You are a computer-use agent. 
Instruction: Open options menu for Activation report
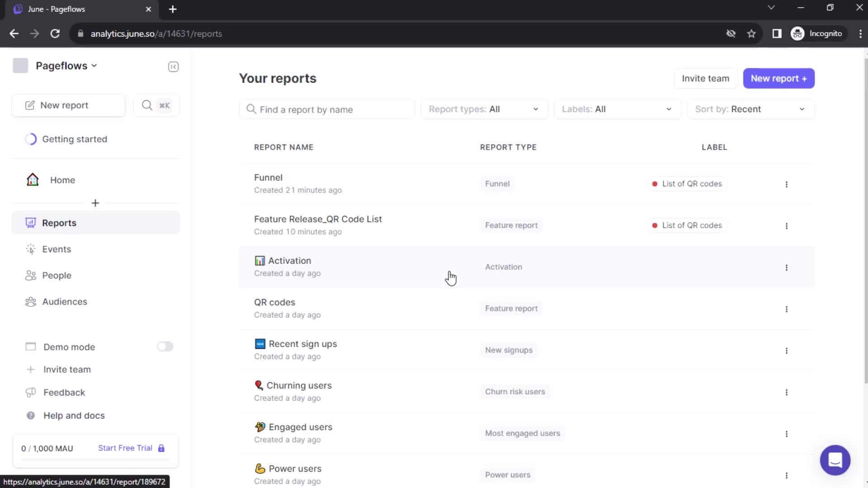click(786, 267)
